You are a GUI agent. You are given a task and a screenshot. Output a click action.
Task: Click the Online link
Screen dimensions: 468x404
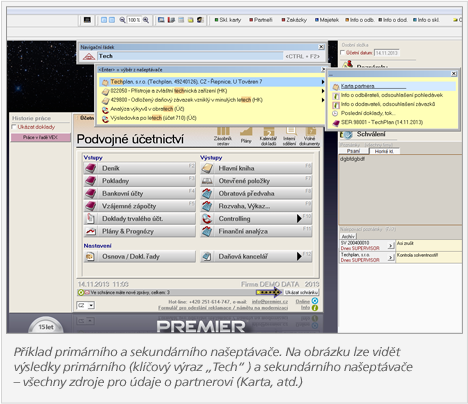click(x=303, y=301)
